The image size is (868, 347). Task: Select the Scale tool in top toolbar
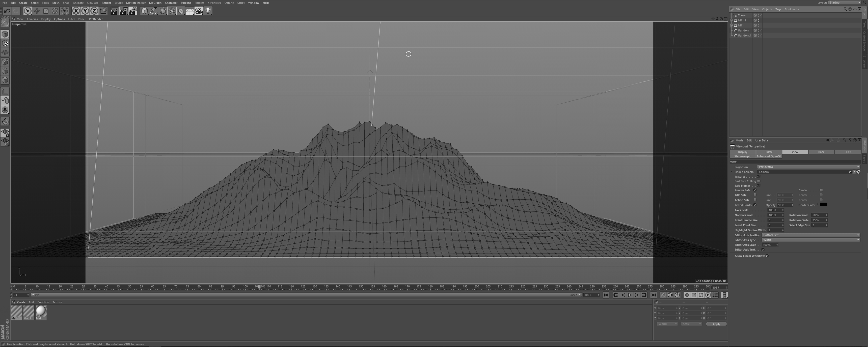(x=46, y=11)
